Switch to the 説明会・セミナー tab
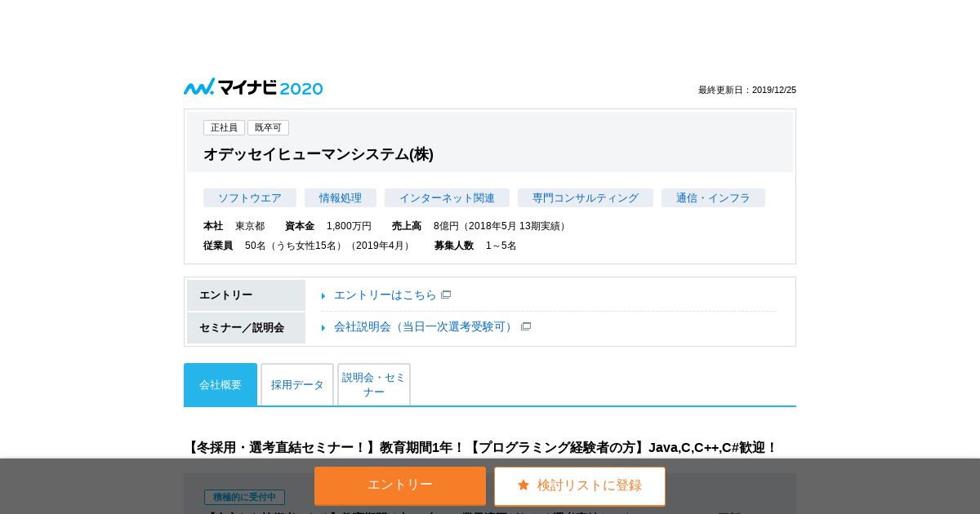The image size is (980, 514). [x=374, y=384]
